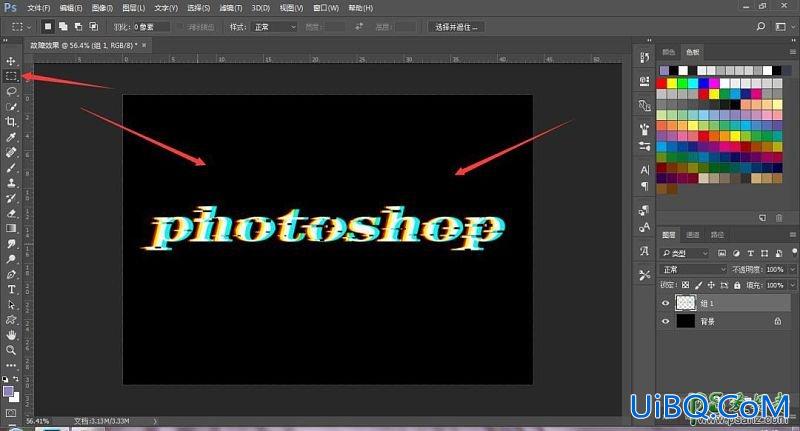The width and height of the screenshot is (800, 431).
Task: Pick the pure red swatch
Action: (662, 84)
